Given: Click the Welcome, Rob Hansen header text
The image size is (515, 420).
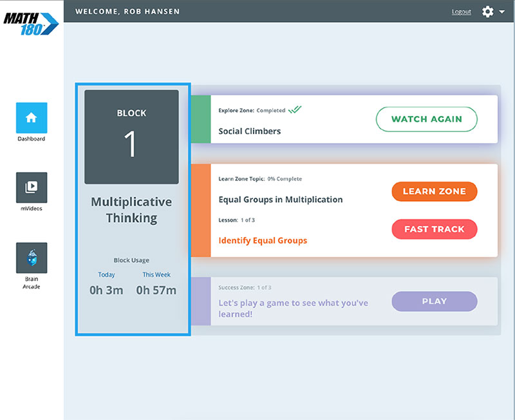Looking at the screenshot, I should point(127,12).
